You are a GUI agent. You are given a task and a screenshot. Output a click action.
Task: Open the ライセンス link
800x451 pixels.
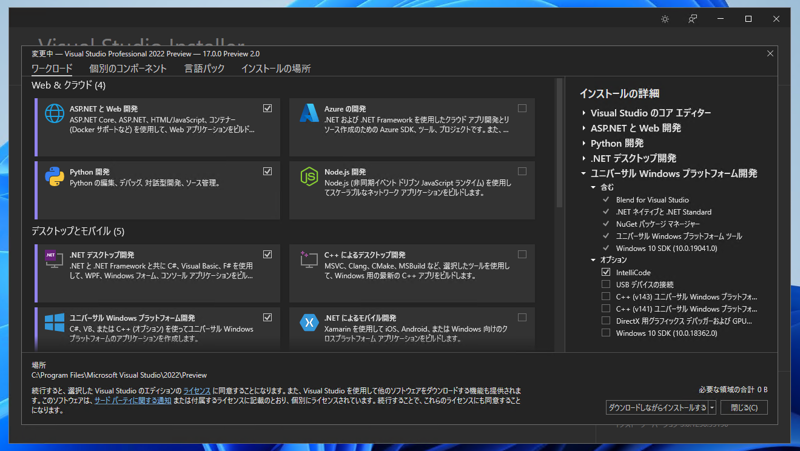point(197,390)
